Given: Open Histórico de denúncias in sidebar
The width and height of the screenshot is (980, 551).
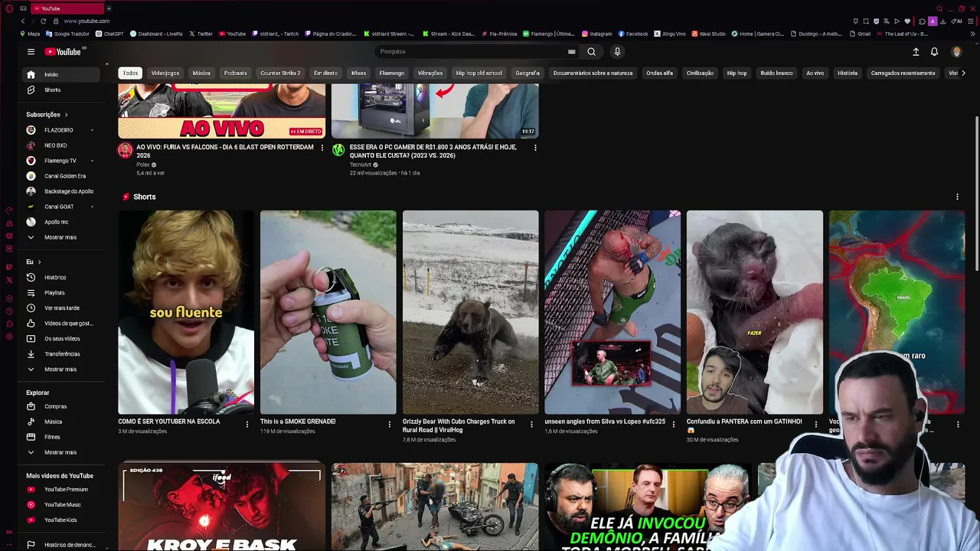Looking at the screenshot, I should click(x=61, y=545).
